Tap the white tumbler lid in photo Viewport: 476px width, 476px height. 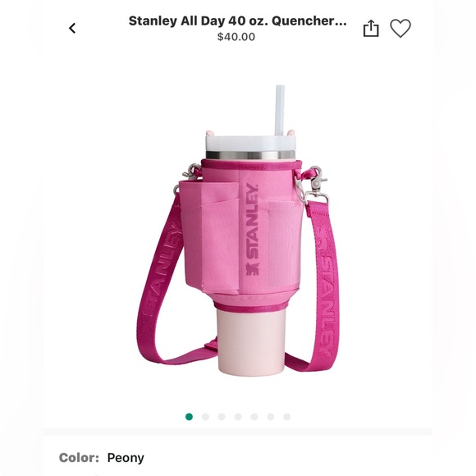250,144
